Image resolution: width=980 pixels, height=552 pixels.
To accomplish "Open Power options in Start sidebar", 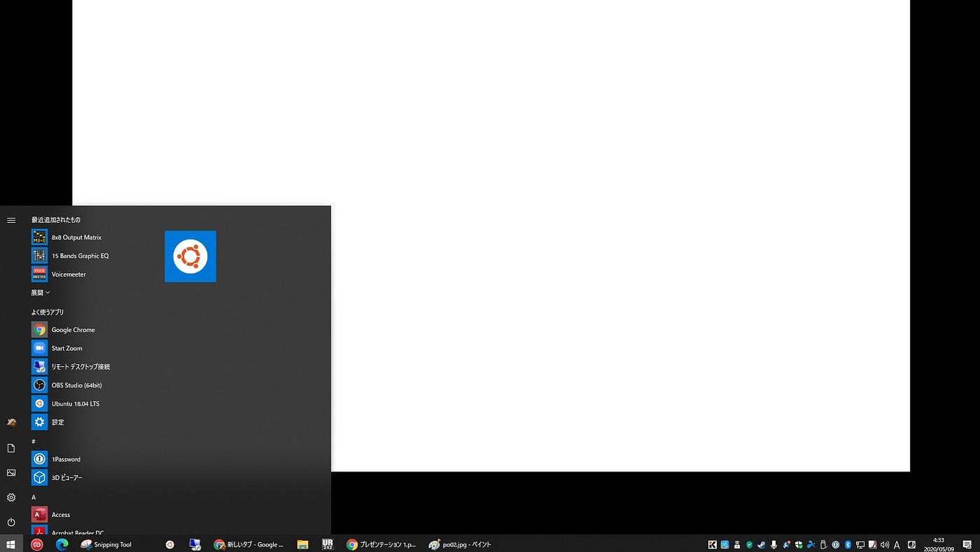I will (x=11, y=523).
